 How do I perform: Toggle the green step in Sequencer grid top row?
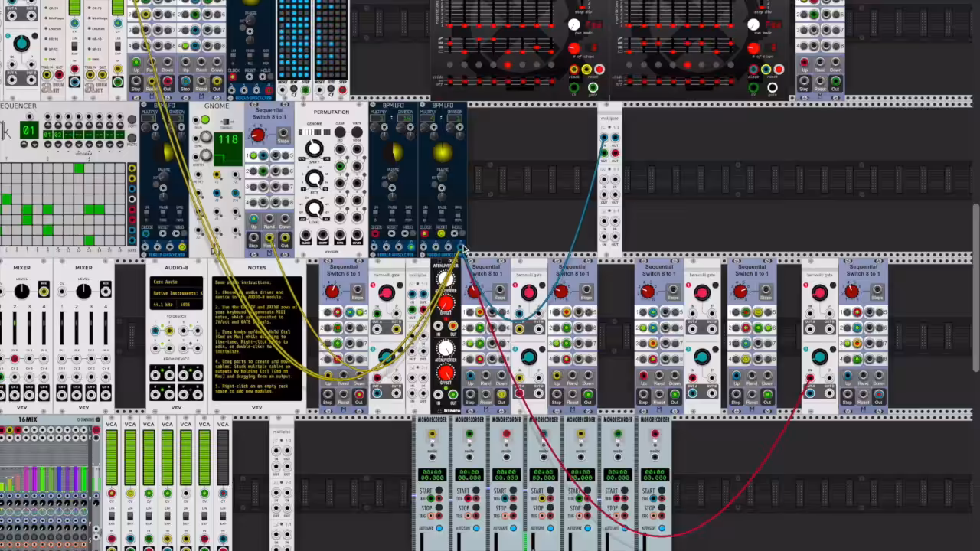[x=79, y=168]
